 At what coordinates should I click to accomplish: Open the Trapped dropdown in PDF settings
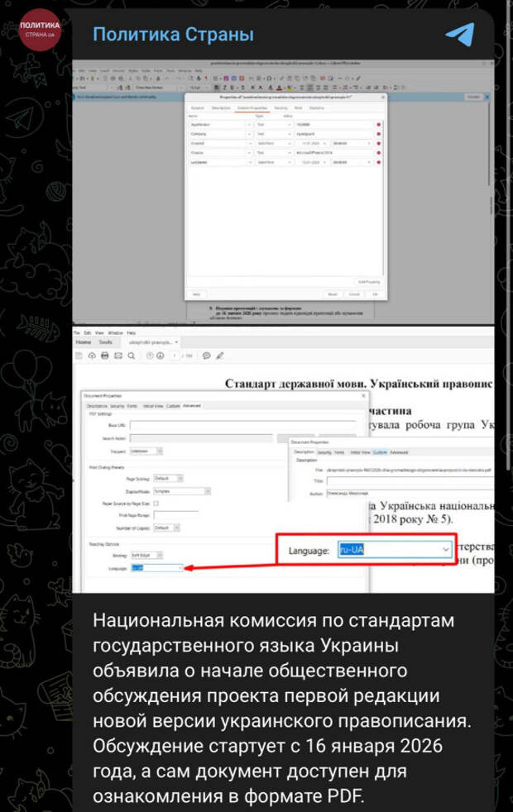[159, 451]
